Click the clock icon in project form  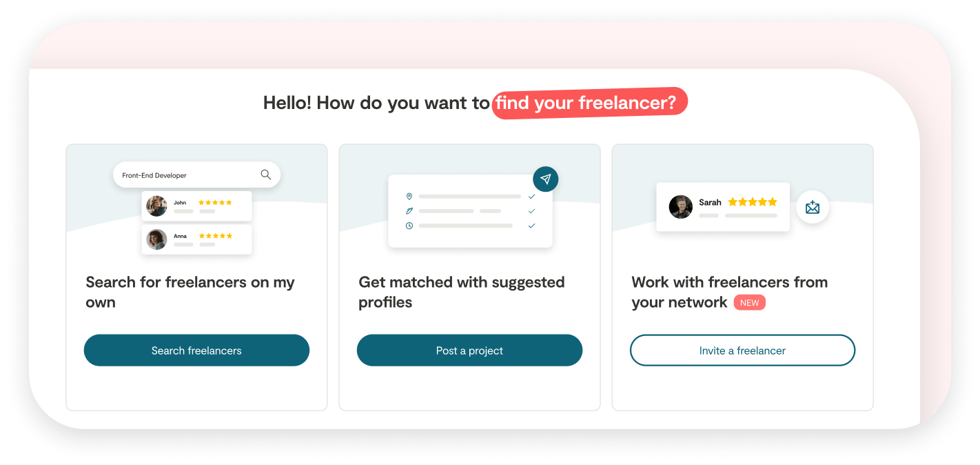409,226
